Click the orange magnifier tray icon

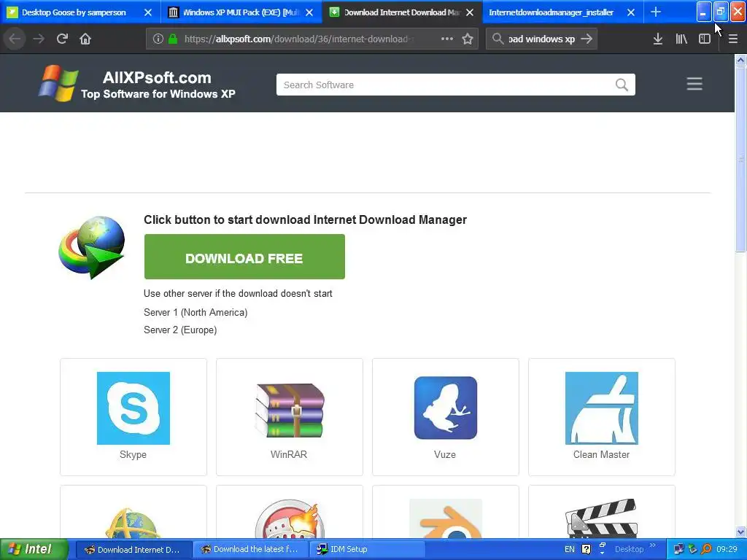click(706, 549)
